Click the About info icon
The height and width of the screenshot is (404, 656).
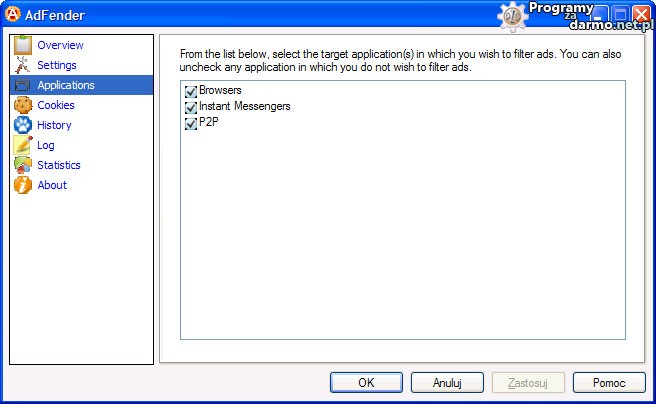pos(22,185)
